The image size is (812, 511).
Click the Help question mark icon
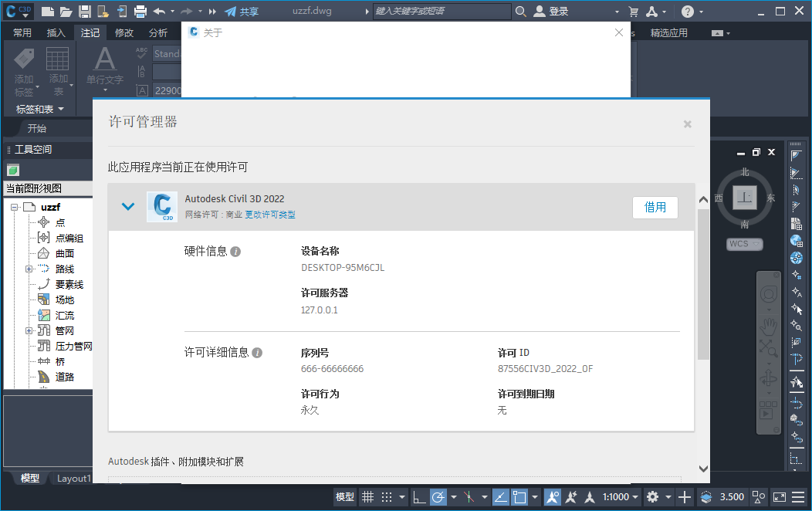click(x=688, y=12)
